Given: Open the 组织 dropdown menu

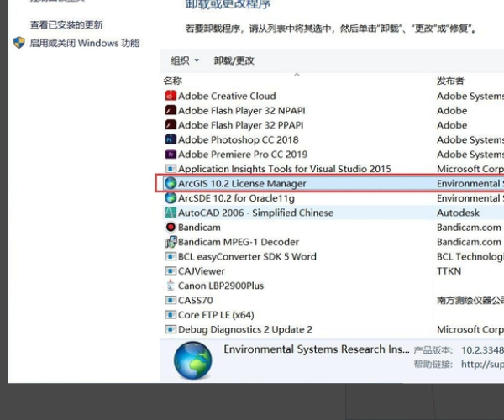Looking at the screenshot, I should 185,60.
